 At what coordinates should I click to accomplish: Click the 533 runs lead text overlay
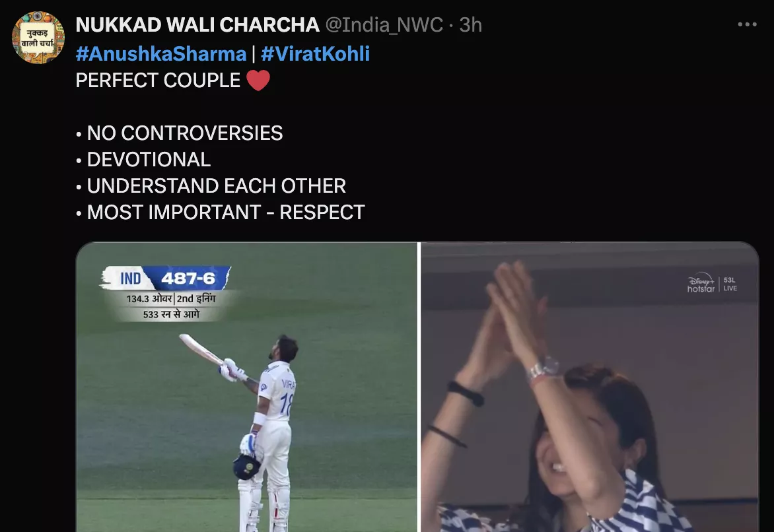pyautogui.click(x=171, y=314)
